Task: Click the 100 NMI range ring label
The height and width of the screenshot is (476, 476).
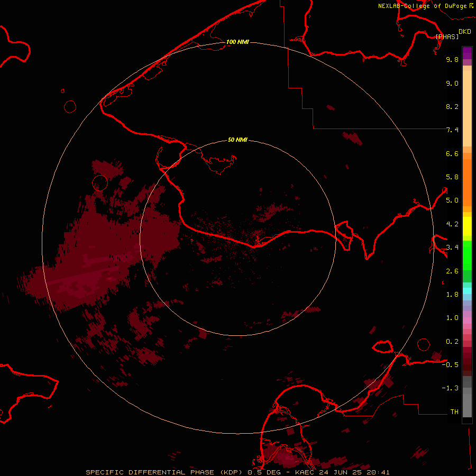Action: 237,42
